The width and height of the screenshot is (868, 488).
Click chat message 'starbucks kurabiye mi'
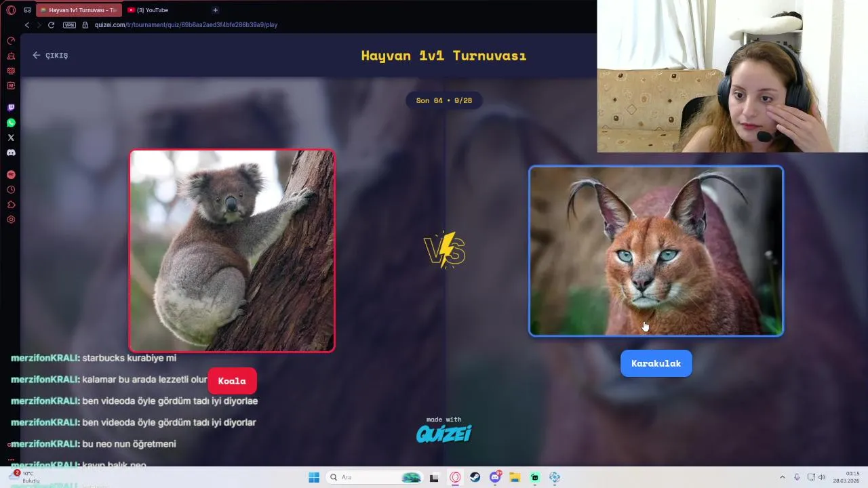pos(129,358)
